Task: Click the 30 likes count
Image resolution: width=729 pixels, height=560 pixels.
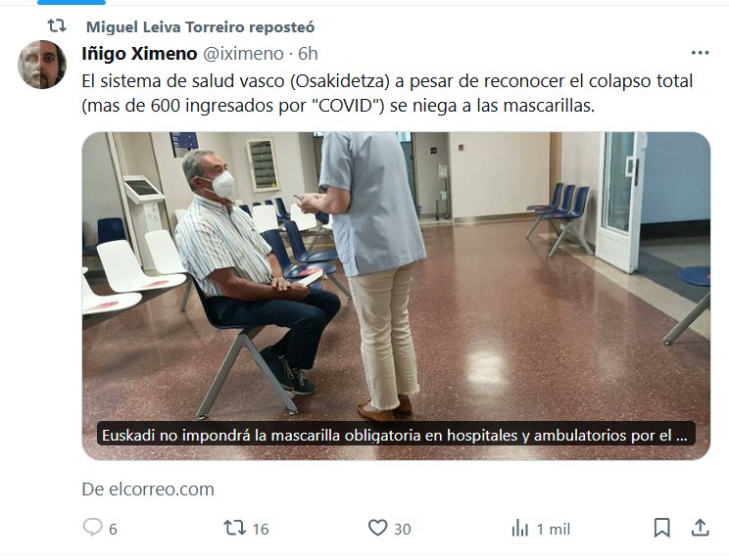Action: [x=403, y=529]
